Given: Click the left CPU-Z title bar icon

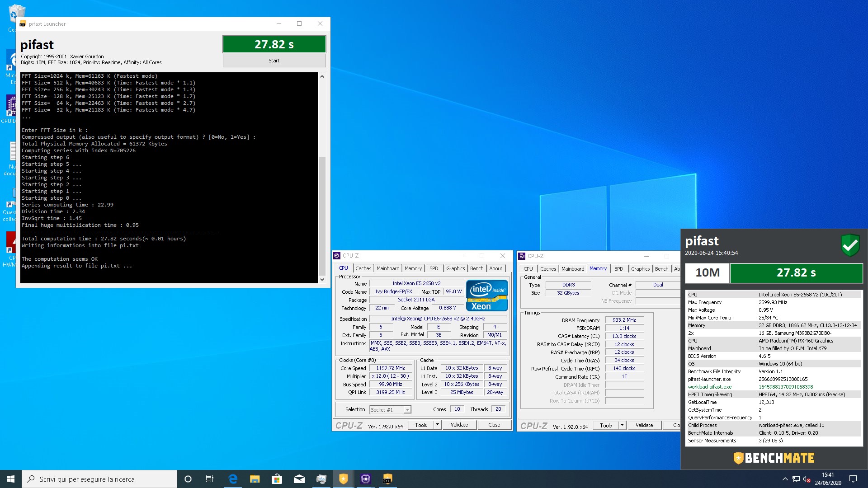Looking at the screenshot, I should [x=337, y=256].
